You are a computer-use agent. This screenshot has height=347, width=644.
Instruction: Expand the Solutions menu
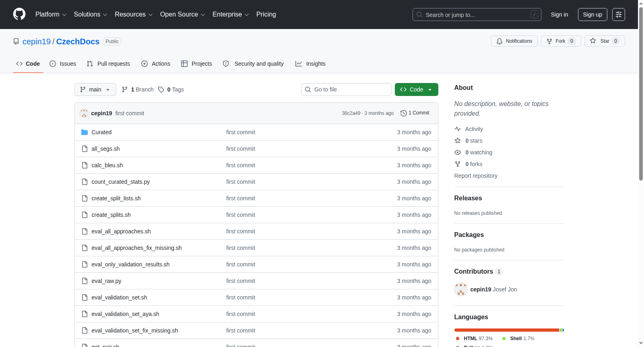(x=91, y=15)
